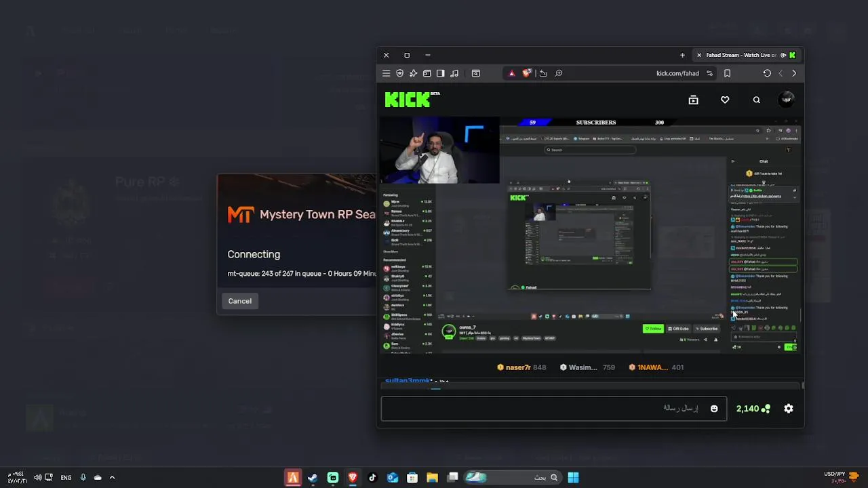Screen dimensions: 868x488
Task: Open Microsoft Store from the taskbar
Action: coord(412,477)
